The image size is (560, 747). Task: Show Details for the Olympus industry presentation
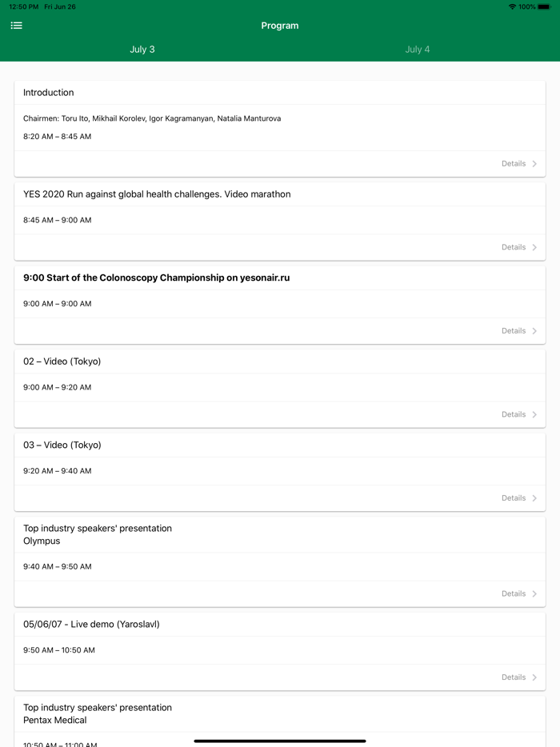514,593
